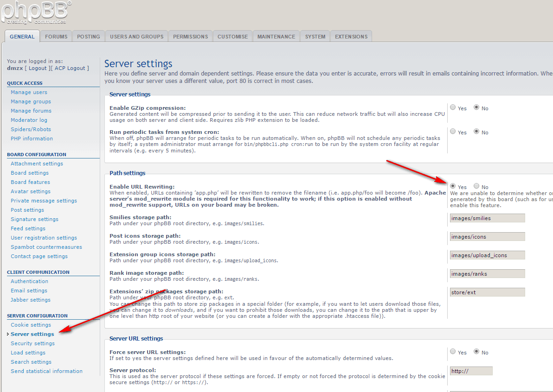553x392 pixels.
Task: Open Email settings link
Action: click(x=29, y=291)
